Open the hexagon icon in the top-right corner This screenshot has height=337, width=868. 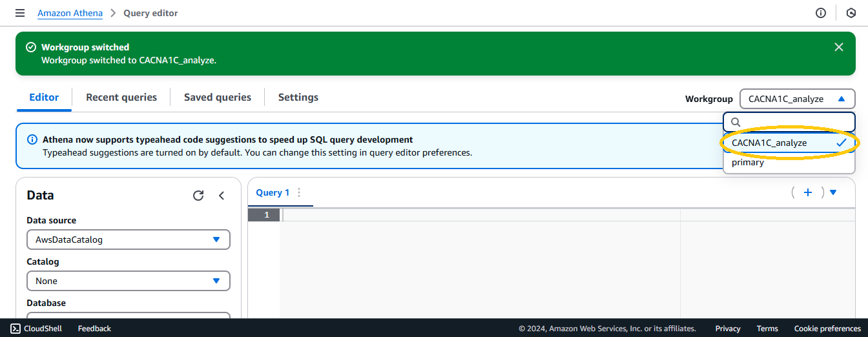[851, 13]
